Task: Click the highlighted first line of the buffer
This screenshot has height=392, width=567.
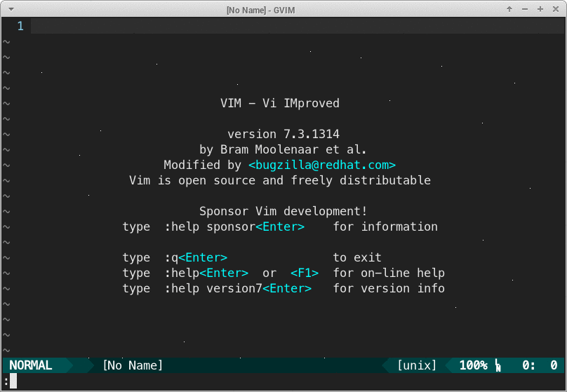Action: coord(298,26)
